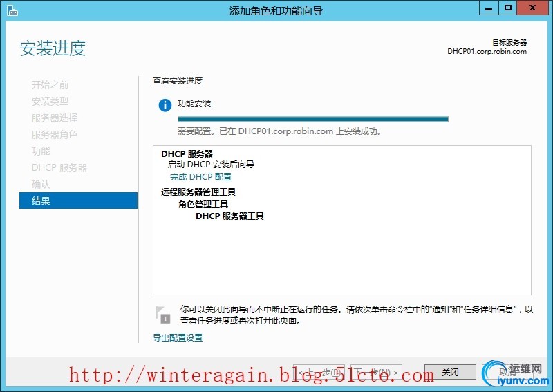The width and height of the screenshot is (553, 392).
Task: Select the 功能 step in the sidebar
Action: coord(41,151)
